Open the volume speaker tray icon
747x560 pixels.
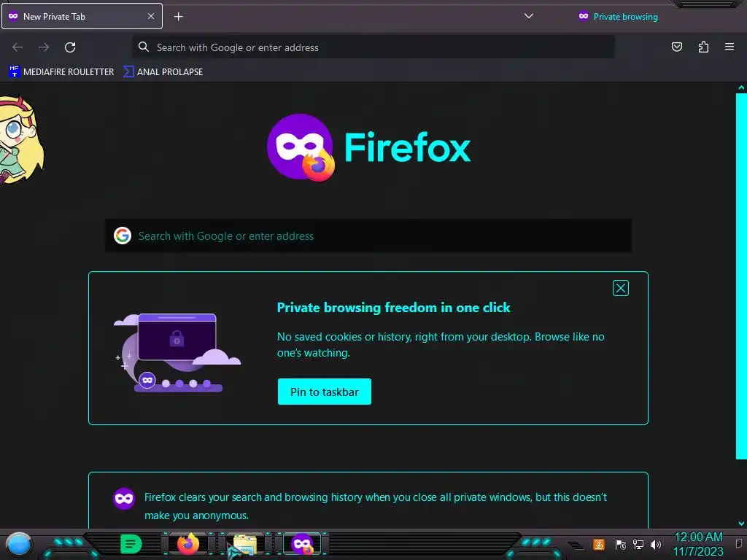click(656, 544)
